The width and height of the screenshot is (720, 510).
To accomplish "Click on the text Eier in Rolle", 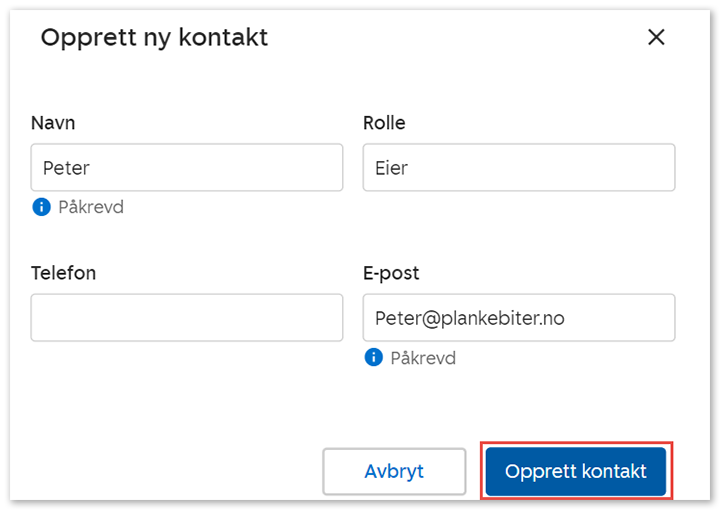I will tap(391, 168).
